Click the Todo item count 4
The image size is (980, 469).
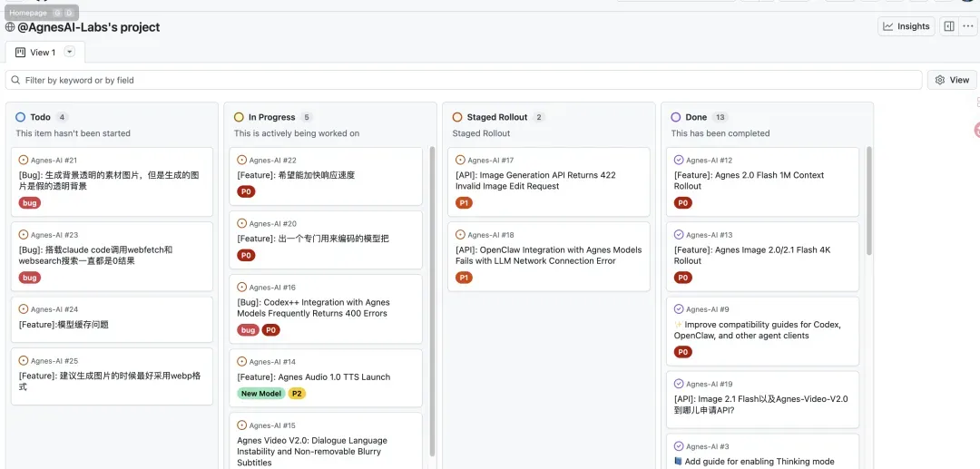coord(62,117)
